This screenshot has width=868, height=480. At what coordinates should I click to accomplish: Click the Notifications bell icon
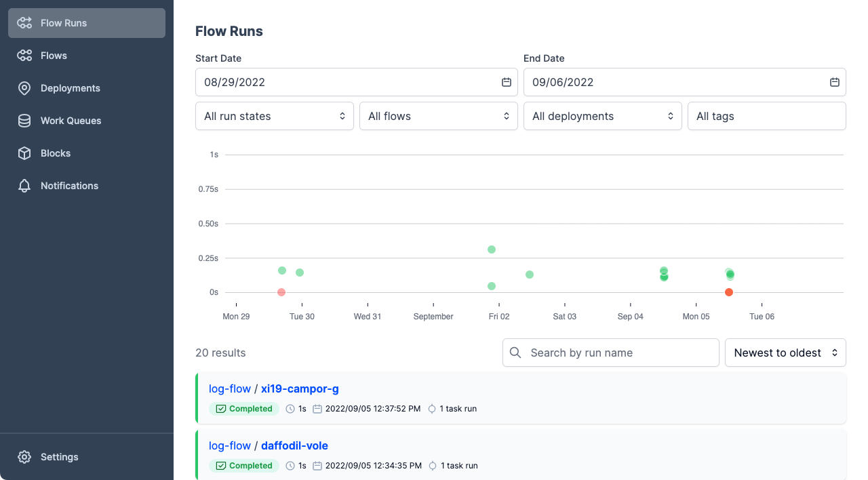tap(24, 186)
